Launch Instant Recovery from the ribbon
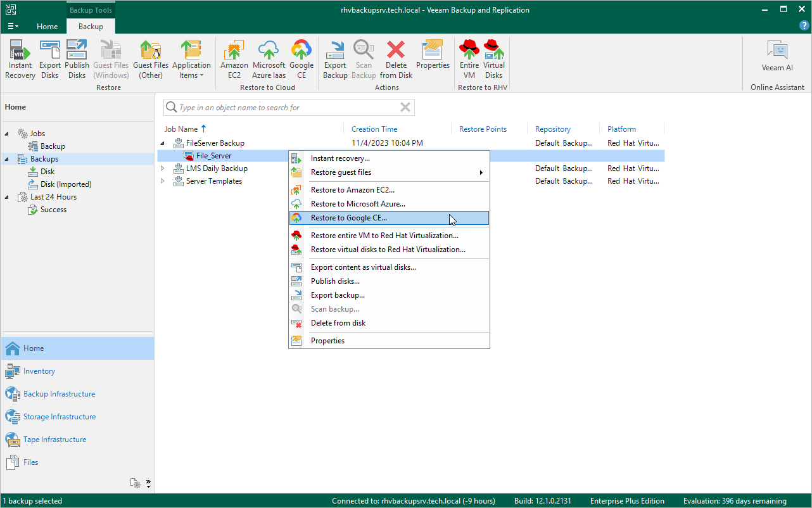812x508 pixels. (x=20, y=60)
